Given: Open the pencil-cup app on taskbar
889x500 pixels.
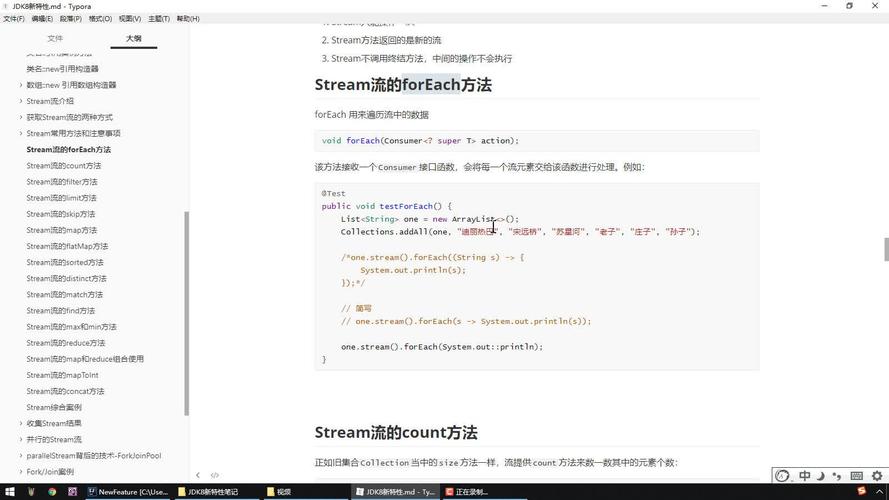Looking at the screenshot, I should 31,491.
